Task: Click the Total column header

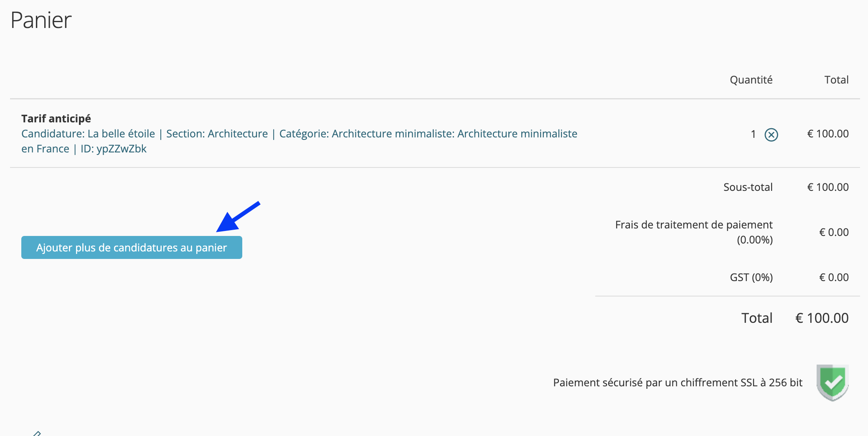Action: click(836, 80)
